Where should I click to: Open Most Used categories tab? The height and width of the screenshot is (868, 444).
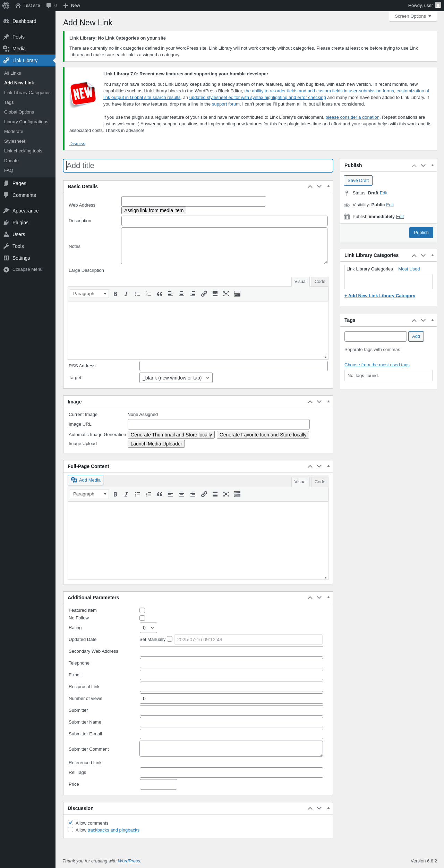(x=409, y=269)
